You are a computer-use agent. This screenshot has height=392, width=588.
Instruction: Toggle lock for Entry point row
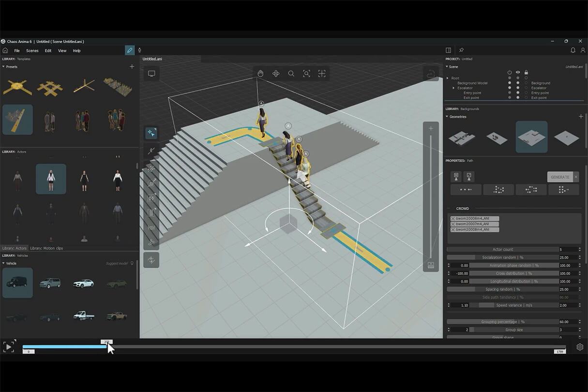tap(526, 93)
